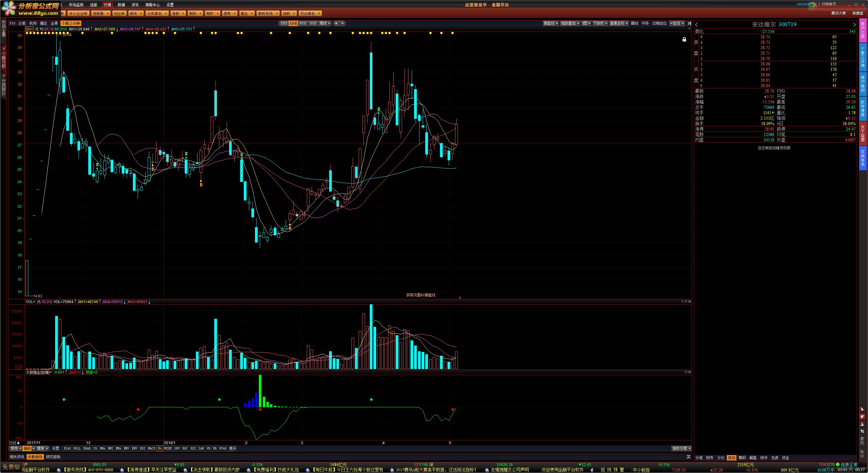Maximize the 次新掘金 indicator panel

coord(686,372)
